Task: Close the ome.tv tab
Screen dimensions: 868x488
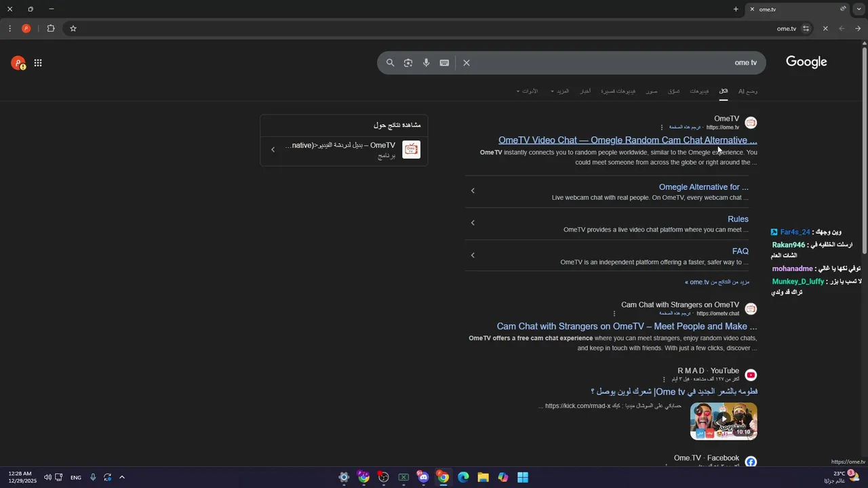Action: point(751,9)
